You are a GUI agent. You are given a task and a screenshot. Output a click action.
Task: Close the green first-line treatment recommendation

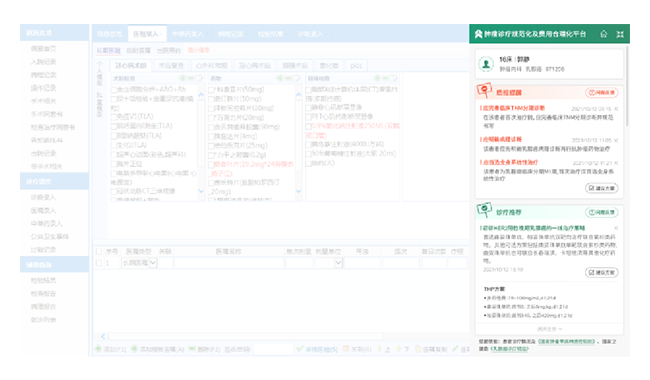[616, 228]
